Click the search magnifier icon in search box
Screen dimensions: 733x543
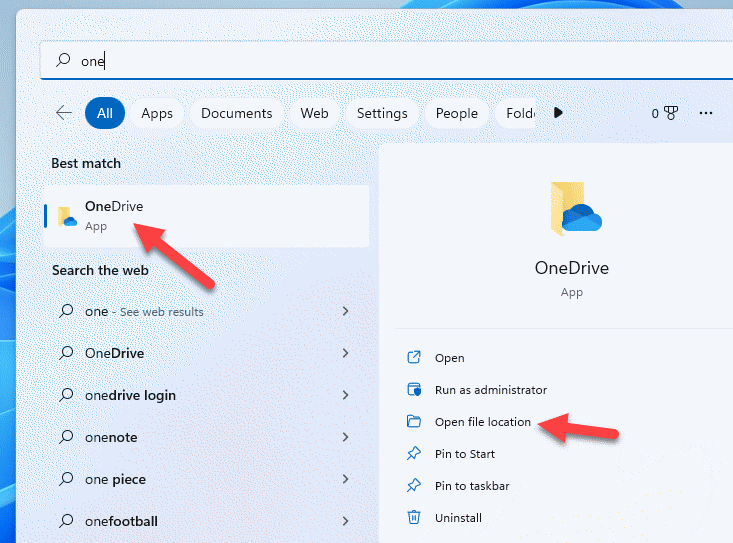click(x=63, y=60)
